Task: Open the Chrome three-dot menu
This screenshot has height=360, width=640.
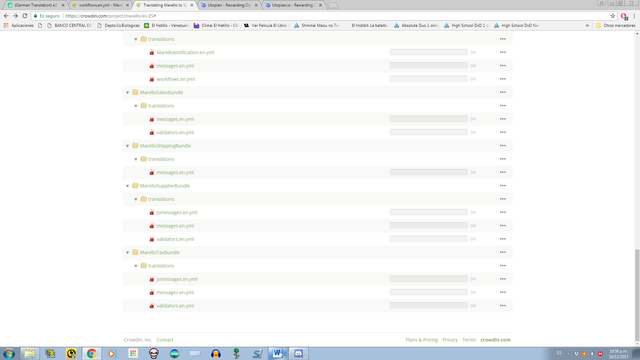Action: tap(634, 16)
